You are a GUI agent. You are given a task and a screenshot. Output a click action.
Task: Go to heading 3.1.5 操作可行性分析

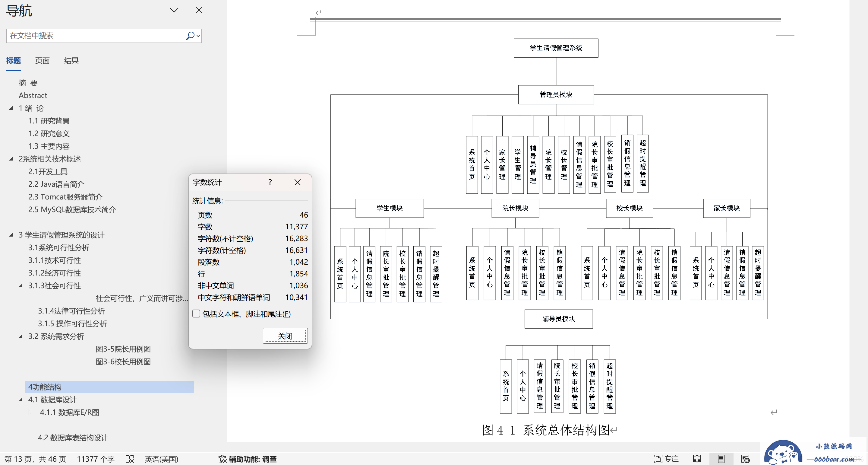(72, 324)
